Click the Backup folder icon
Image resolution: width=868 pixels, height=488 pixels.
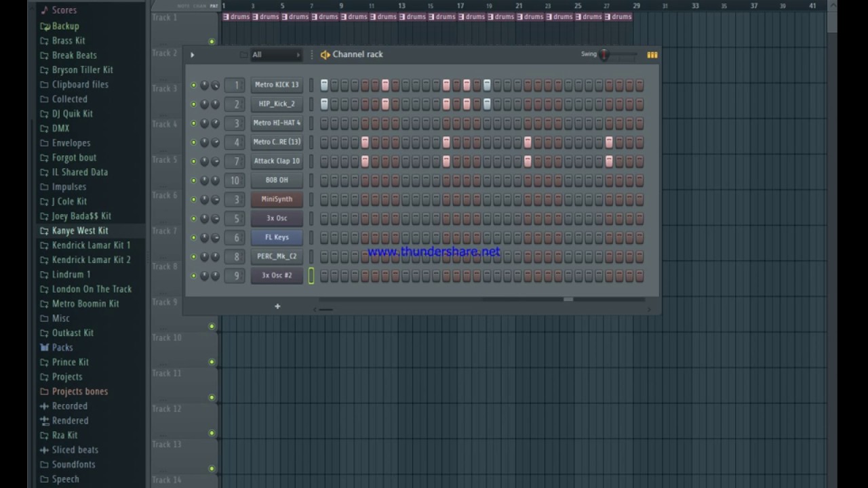(x=44, y=26)
